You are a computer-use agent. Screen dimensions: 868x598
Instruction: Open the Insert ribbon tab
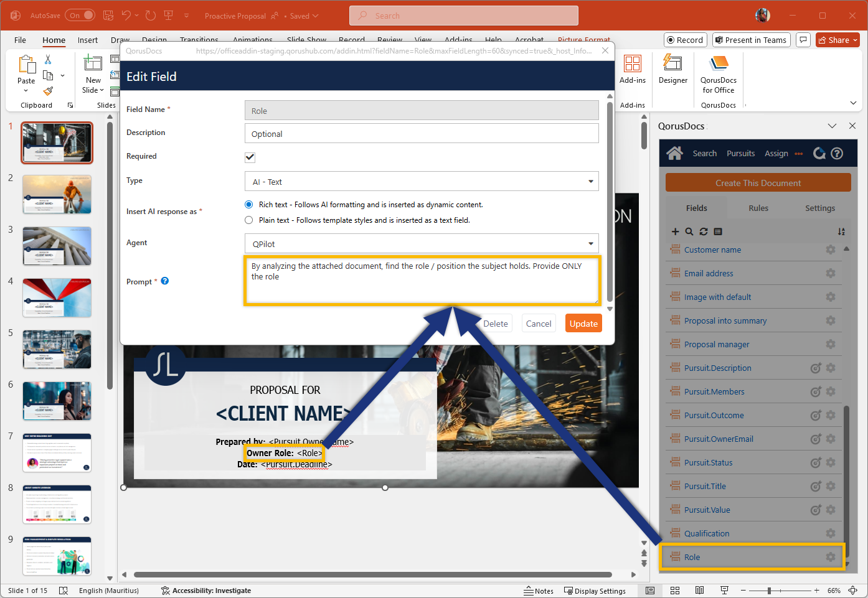87,40
